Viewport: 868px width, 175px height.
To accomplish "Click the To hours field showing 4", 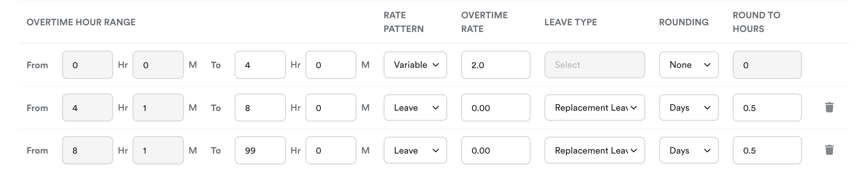I will point(260,65).
